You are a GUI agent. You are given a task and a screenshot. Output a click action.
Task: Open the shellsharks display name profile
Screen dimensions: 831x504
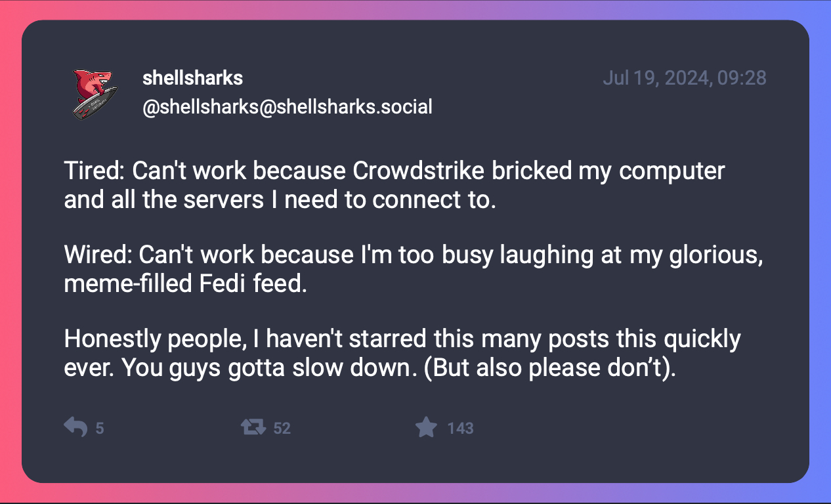point(192,78)
